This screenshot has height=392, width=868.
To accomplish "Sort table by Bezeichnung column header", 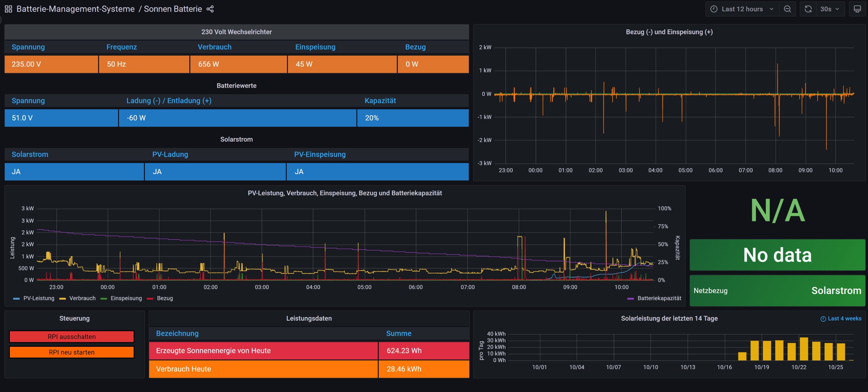I will coord(177,333).
